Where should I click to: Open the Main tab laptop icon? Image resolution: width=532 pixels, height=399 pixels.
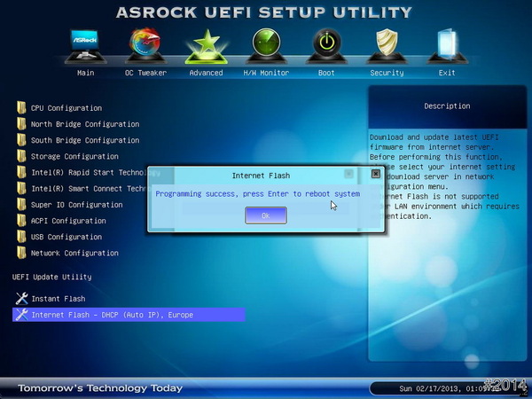[x=85, y=46]
